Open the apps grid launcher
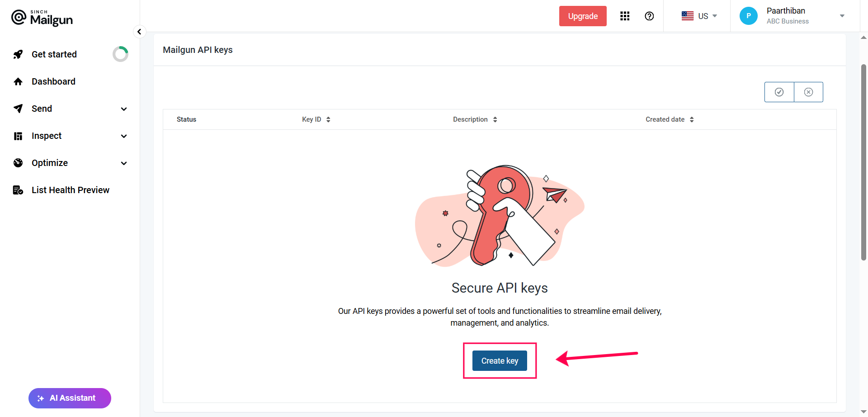Screen dimensions: 868x417 click(624, 16)
